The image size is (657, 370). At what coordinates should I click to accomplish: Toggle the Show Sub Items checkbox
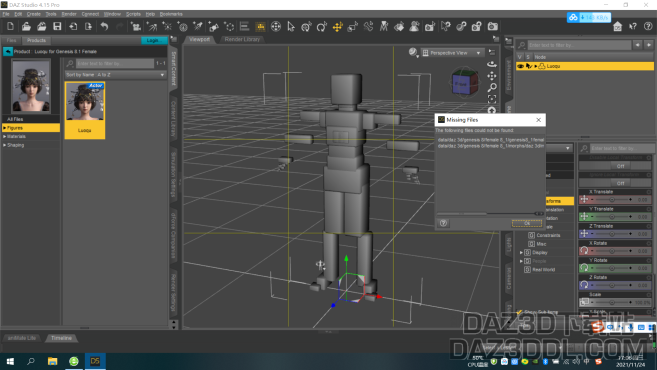point(520,312)
